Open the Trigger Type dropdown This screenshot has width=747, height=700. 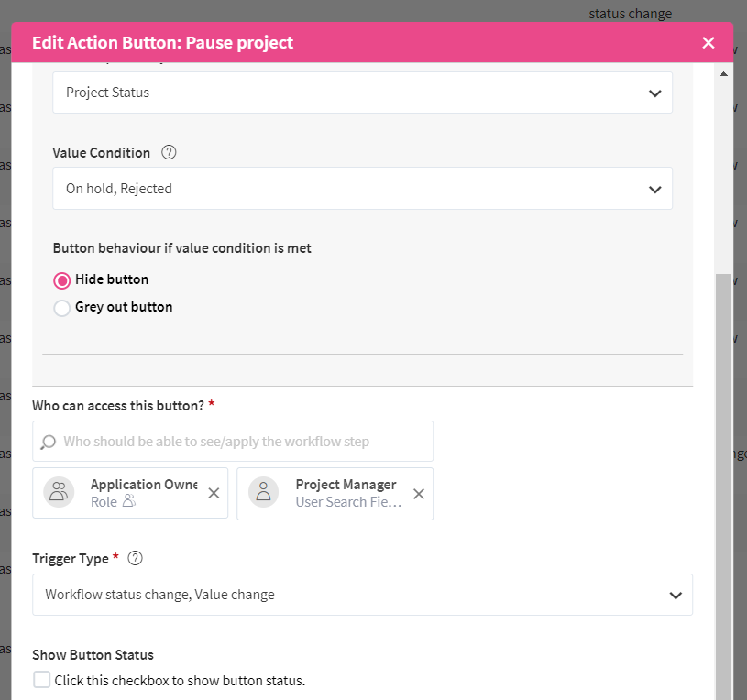[362, 595]
